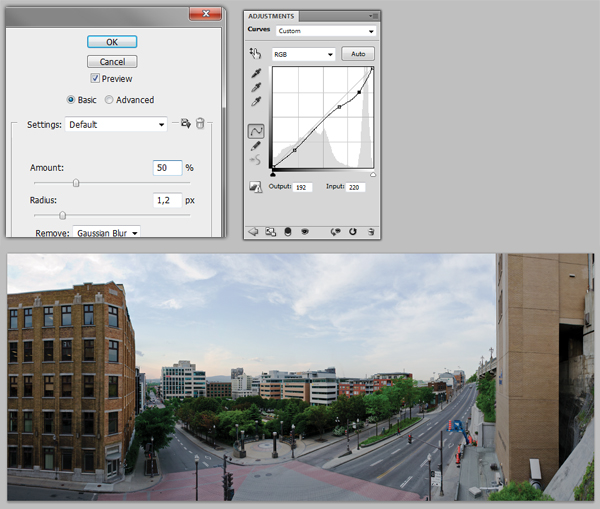The width and height of the screenshot is (600, 509).
Task: Select the white point eyedropper
Action: coord(256,101)
